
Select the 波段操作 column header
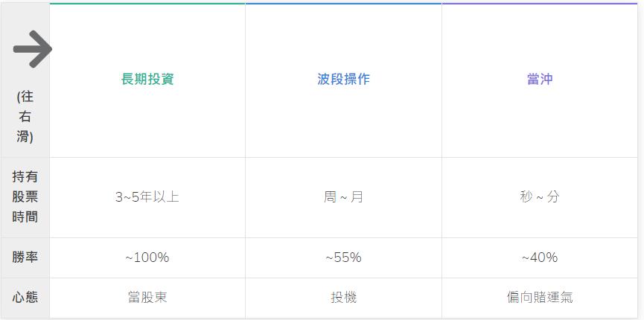point(343,79)
